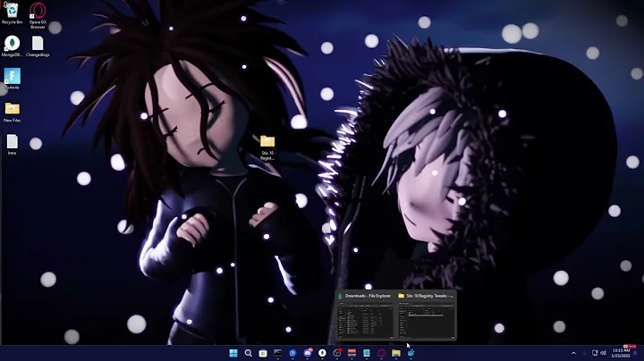Select the Fortnite desktop shortcut
This screenshot has height=361, width=644.
coord(12,79)
